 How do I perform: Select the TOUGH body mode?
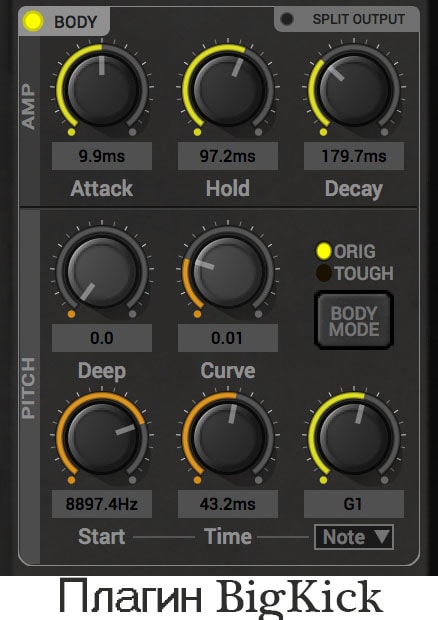click(323, 273)
